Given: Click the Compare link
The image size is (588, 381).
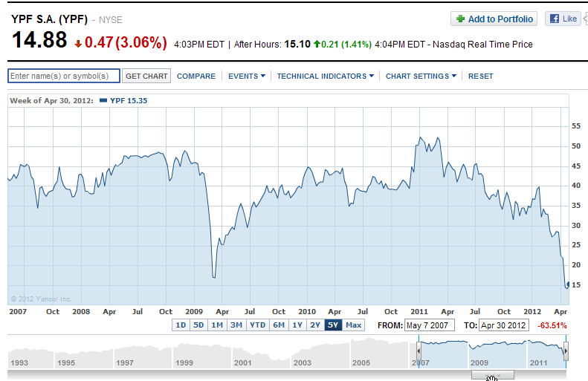Looking at the screenshot, I should tap(196, 76).
